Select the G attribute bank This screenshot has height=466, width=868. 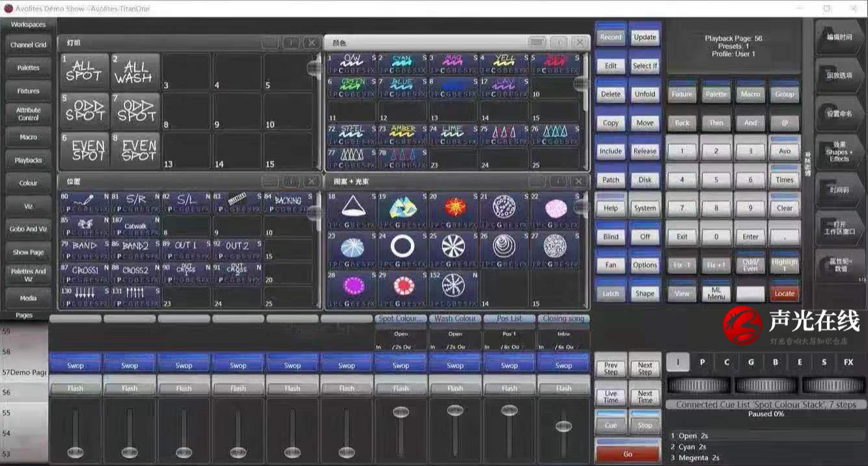pyautogui.click(x=751, y=362)
